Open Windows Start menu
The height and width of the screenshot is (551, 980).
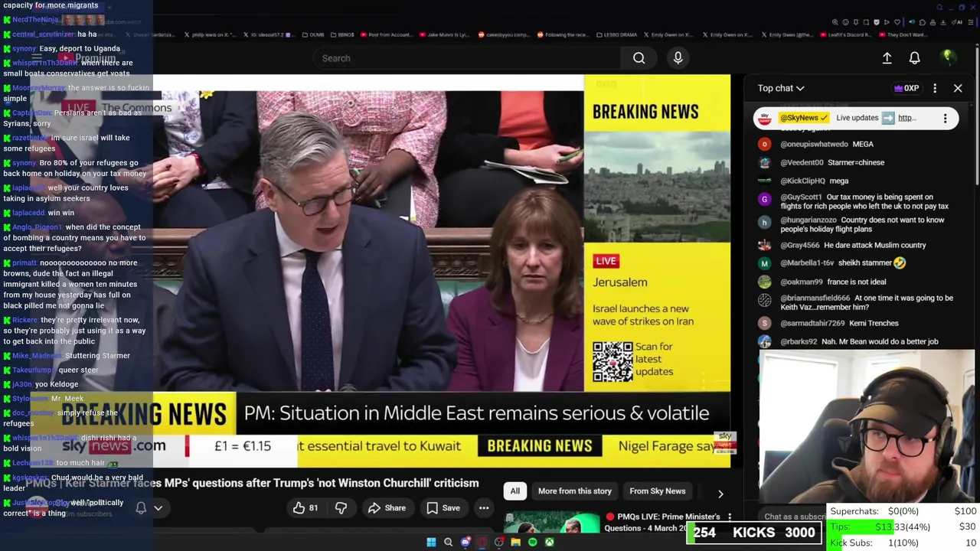click(x=431, y=542)
